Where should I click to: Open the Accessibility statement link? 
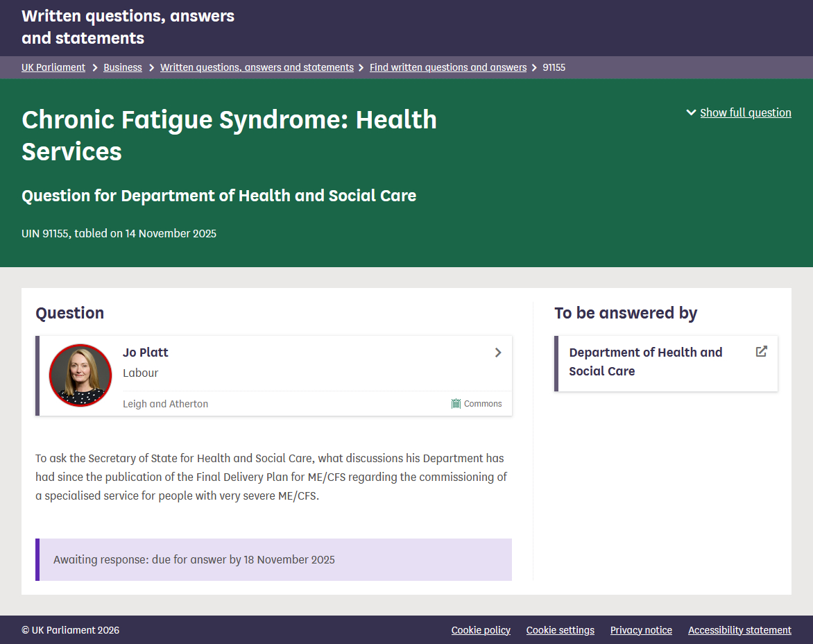click(x=739, y=630)
